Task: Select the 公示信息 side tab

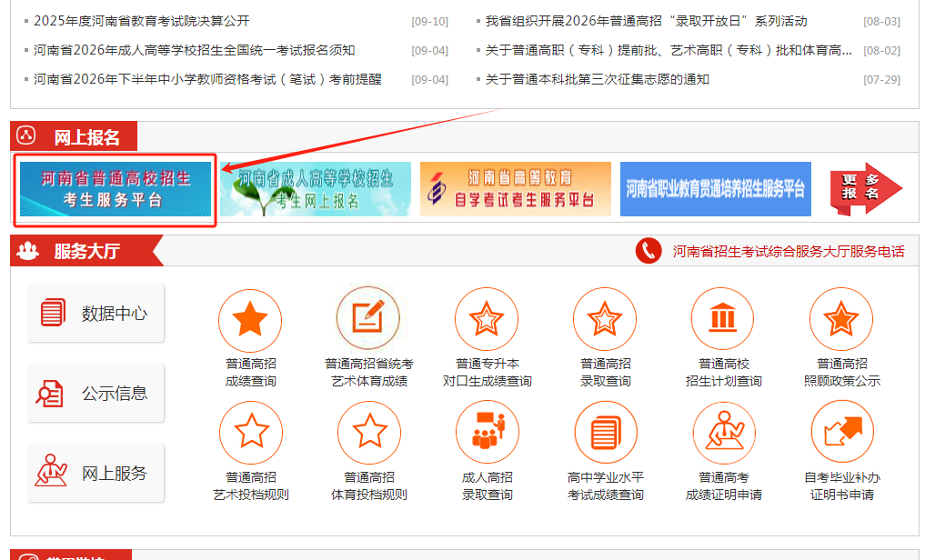Action: (x=96, y=393)
